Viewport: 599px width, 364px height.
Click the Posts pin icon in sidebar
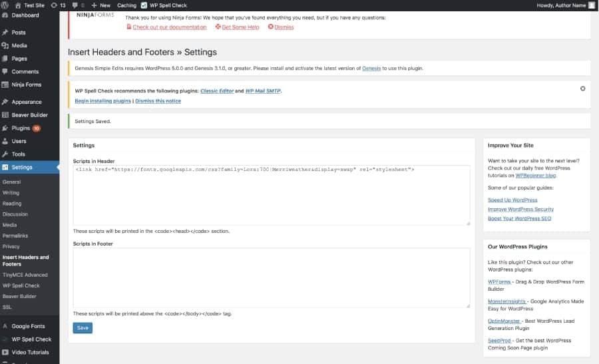tap(5, 32)
